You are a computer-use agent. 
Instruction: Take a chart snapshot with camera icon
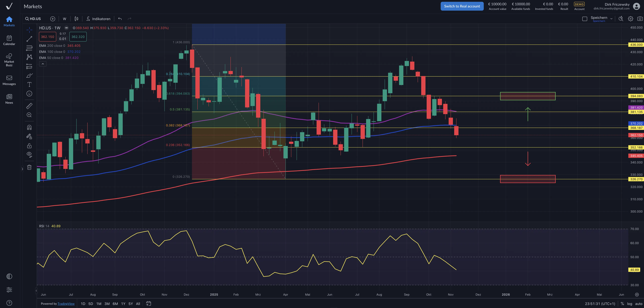640,19
